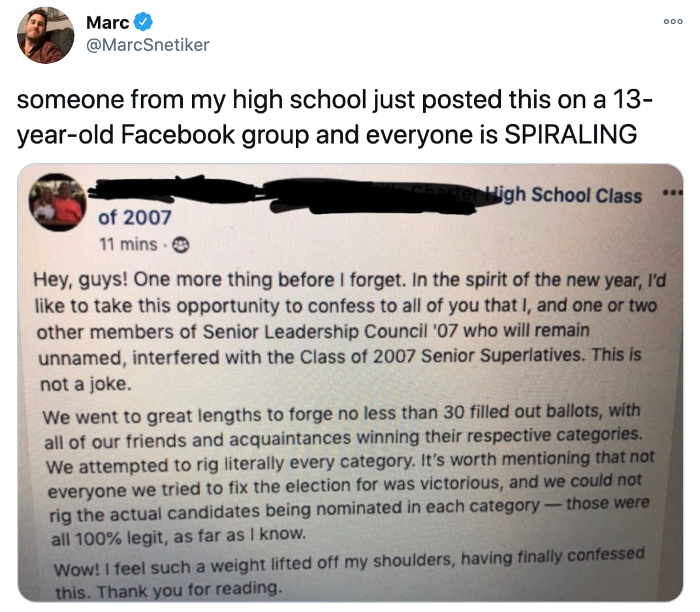The height and width of the screenshot is (612, 700).
Task: Click the blue checkmark beside Marc's name
Action: pos(143,22)
